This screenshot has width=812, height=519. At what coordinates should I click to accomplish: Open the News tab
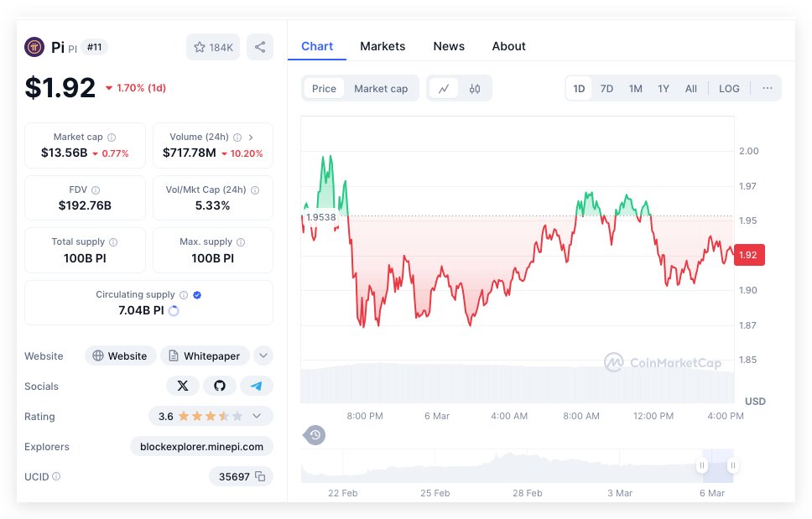(x=449, y=46)
